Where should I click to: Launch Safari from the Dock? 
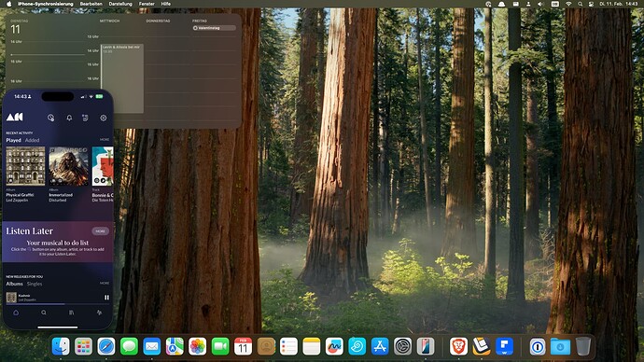click(106, 347)
